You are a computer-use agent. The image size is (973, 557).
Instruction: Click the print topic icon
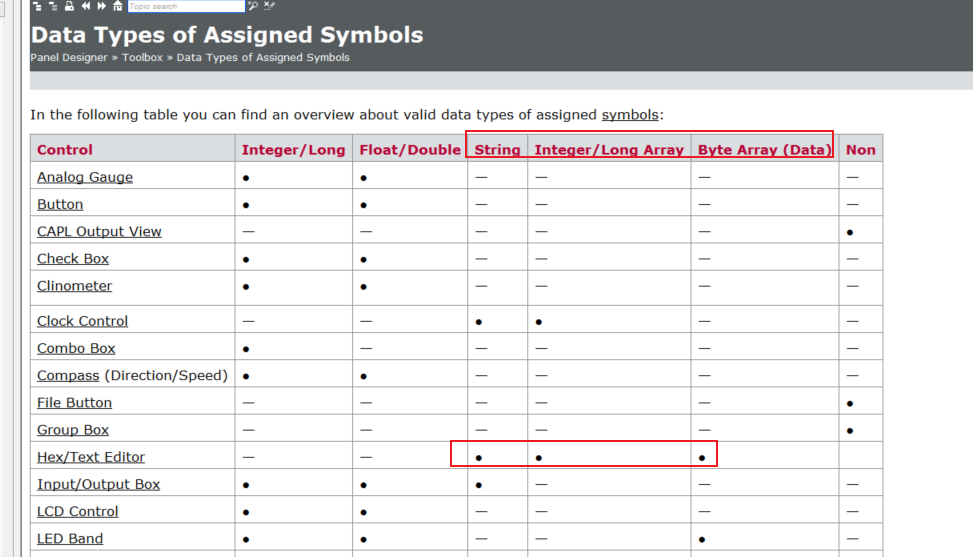pos(70,6)
